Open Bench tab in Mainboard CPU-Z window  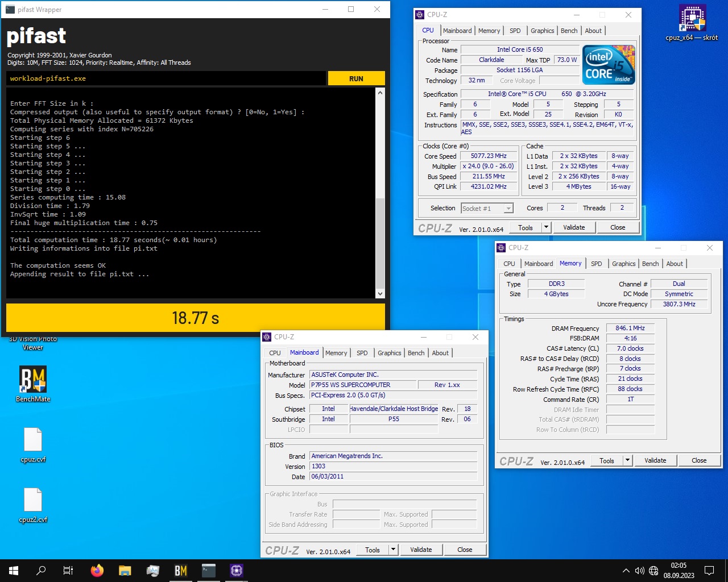tap(416, 353)
